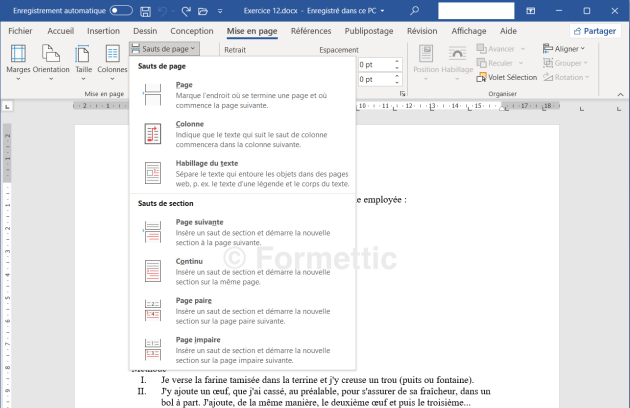Screen dimensions: 630x408
Task: Open the Colonnes columns tool
Action: pyautogui.click(x=112, y=64)
